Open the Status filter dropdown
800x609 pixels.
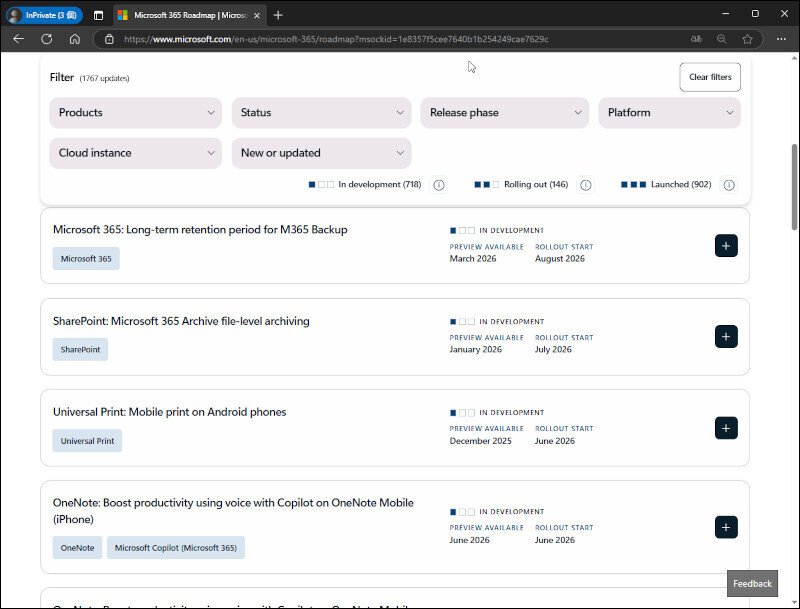(x=321, y=113)
